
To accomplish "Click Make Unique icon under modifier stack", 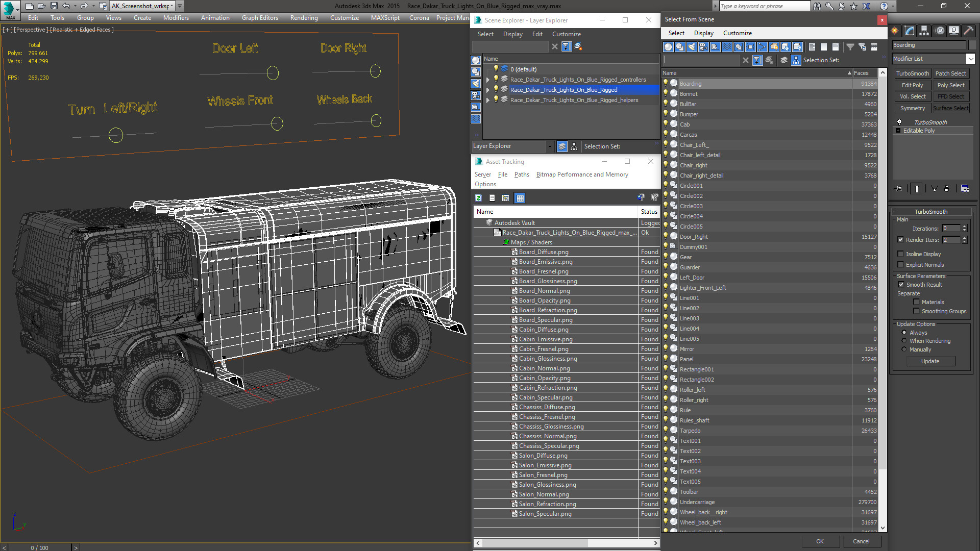I will point(935,189).
